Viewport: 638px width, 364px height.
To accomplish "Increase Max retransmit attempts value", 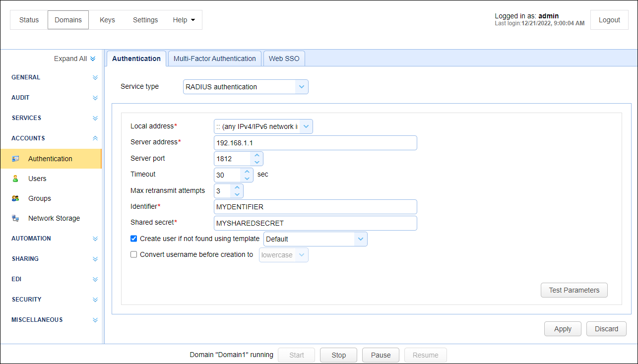I will tap(237, 187).
